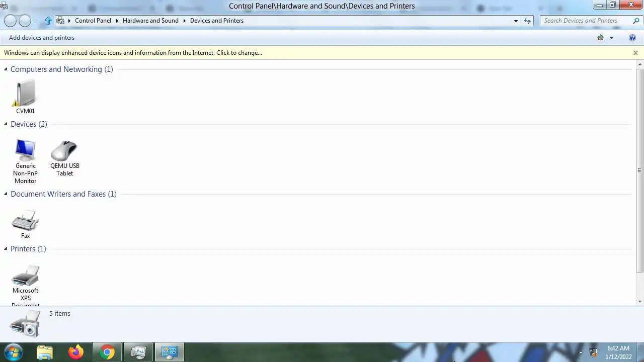Select the Microsoft XPS Document Writer printer
Image resolution: width=644 pixels, height=362 pixels.
25,285
